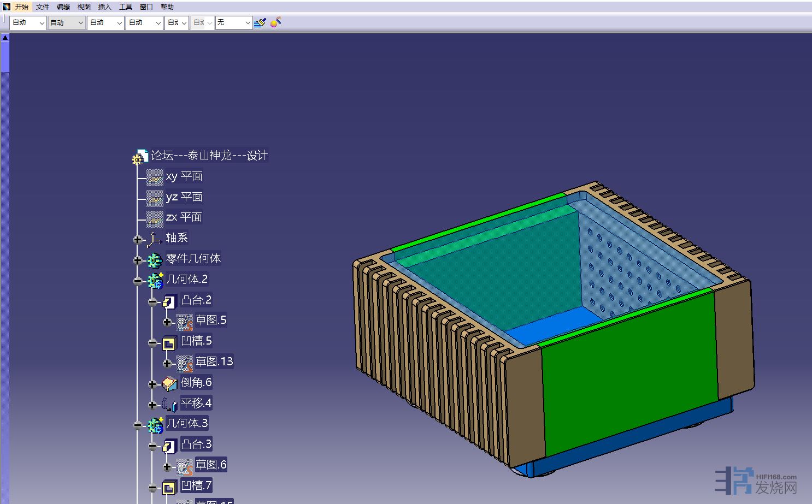Select the zx 平面 tree label
The height and width of the screenshot is (504, 812).
coord(184,217)
